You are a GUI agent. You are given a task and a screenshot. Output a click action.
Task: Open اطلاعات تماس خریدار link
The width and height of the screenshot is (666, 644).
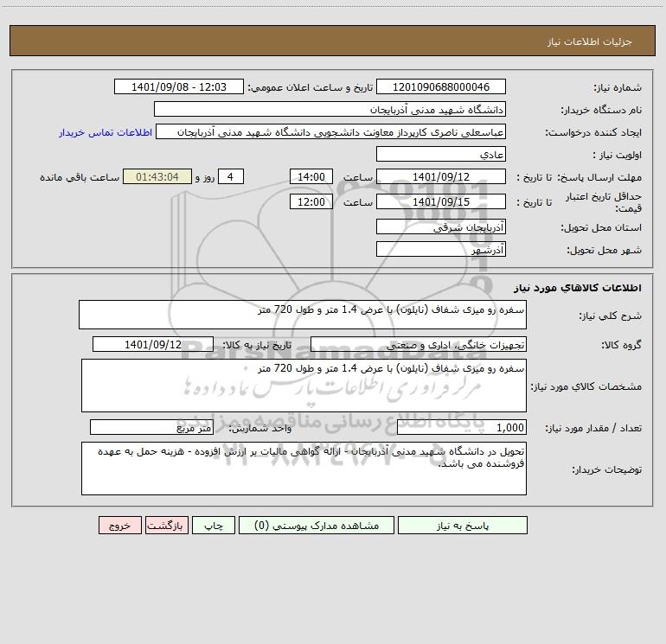pos(106,132)
